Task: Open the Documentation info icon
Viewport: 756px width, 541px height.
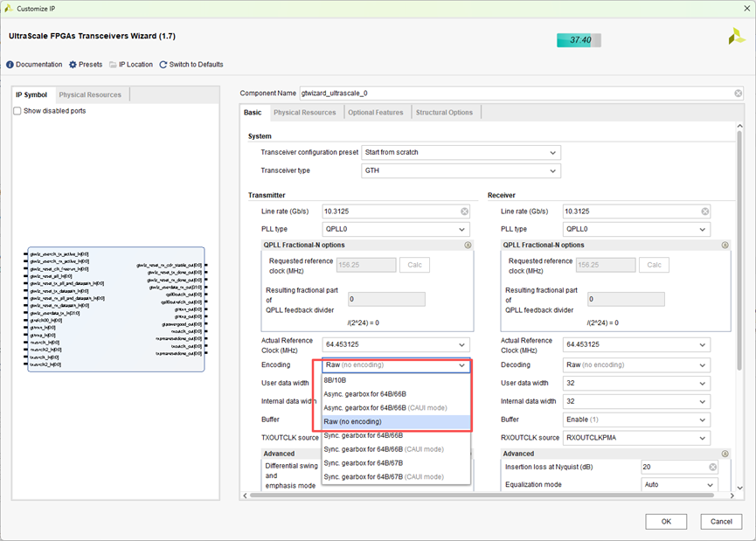Action: 10,65
